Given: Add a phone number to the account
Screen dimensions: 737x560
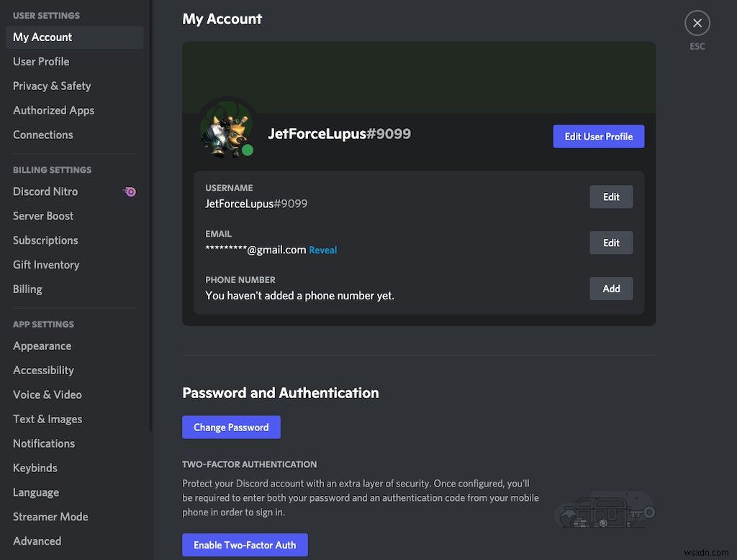Looking at the screenshot, I should [611, 288].
